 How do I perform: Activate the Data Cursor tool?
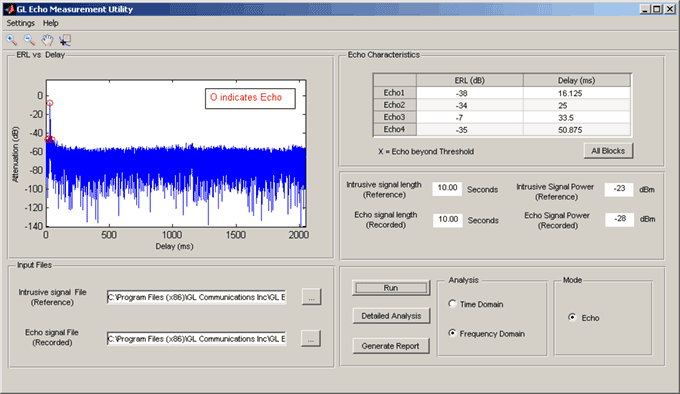tap(65, 40)
